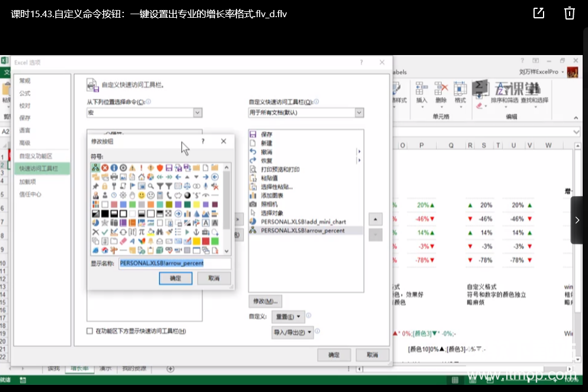Select the yellow warning triangle symbol
The height and width of the screenshot is (392, 588).
[132, 168]
